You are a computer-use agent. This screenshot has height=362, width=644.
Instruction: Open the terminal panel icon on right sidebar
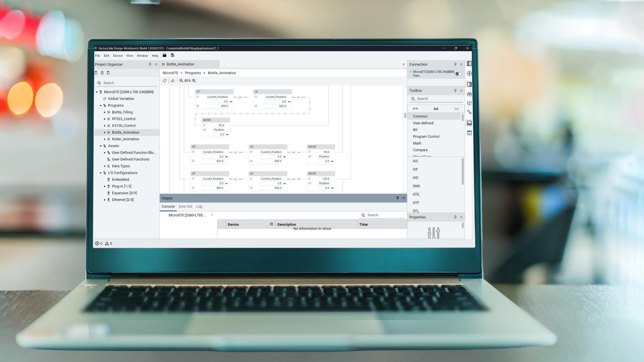469,133
